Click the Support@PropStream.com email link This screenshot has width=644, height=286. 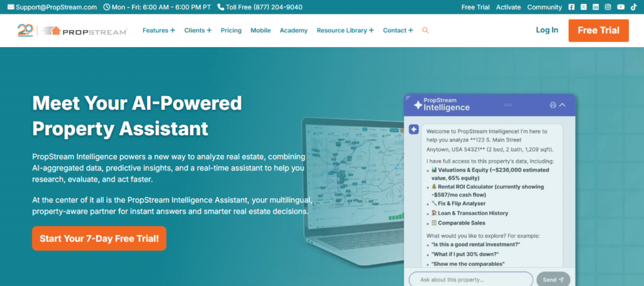56,7
